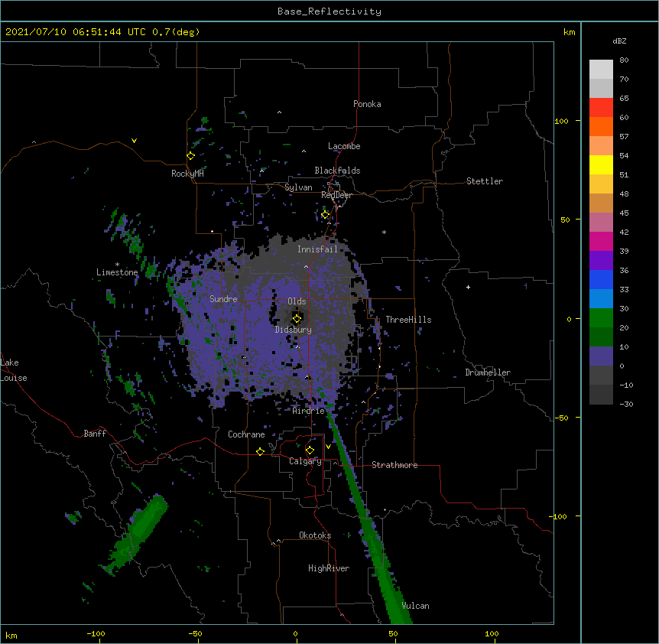This screenshot has width=659, height=644.
Task: Select the RedDeer city label
Action: pos(336,195)
